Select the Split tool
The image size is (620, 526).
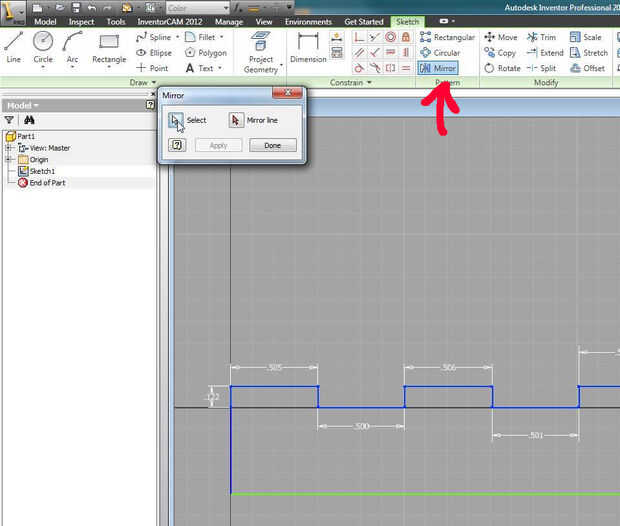(x=541, y=68)
